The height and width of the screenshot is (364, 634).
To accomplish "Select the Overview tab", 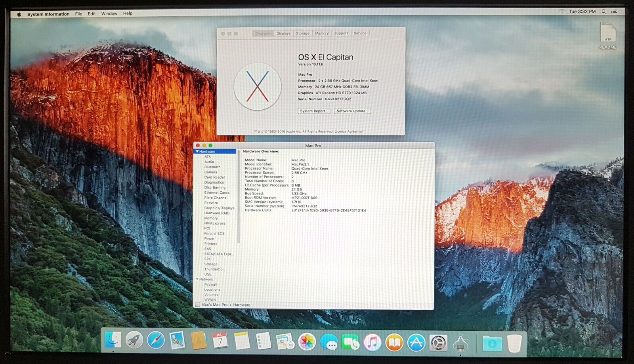I will point(263,34).
